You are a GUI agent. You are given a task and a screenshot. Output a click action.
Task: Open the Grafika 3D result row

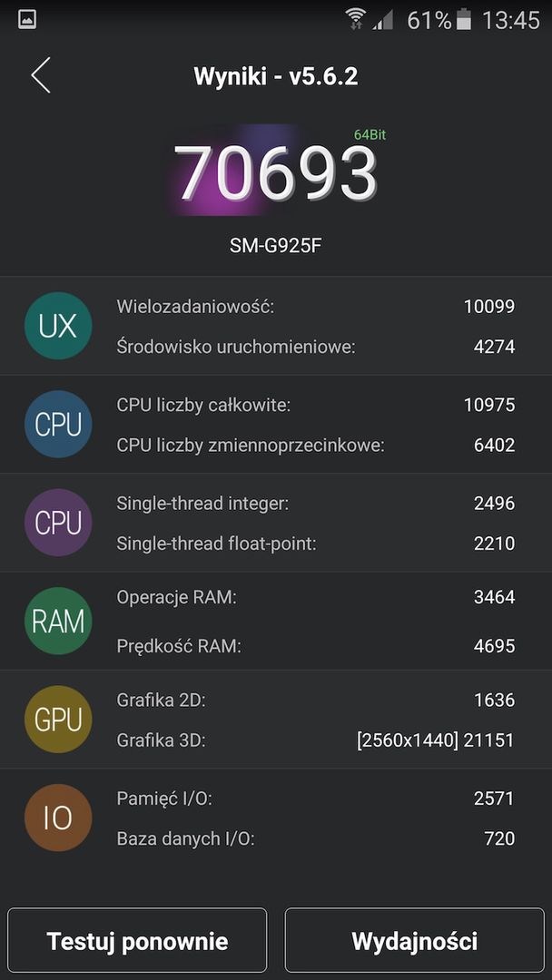pos(276,740)
